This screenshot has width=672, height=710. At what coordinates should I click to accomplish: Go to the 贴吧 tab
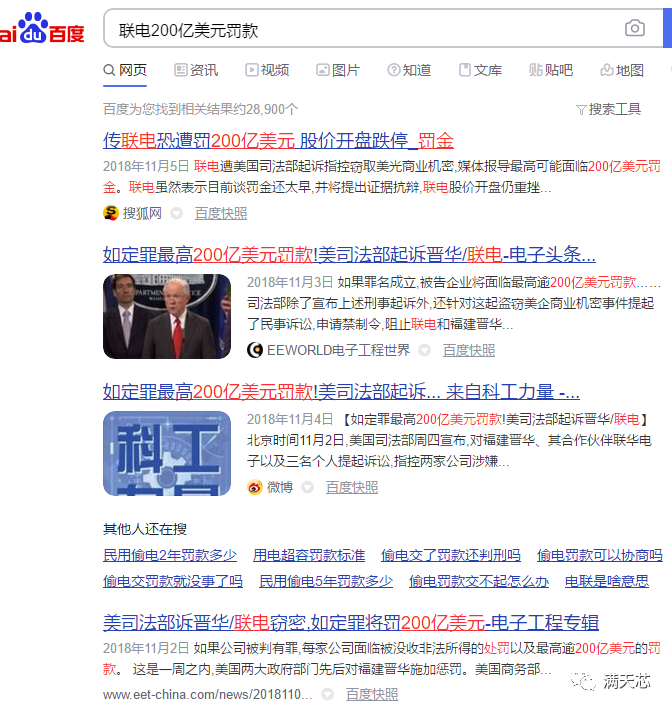click(551, 70)
